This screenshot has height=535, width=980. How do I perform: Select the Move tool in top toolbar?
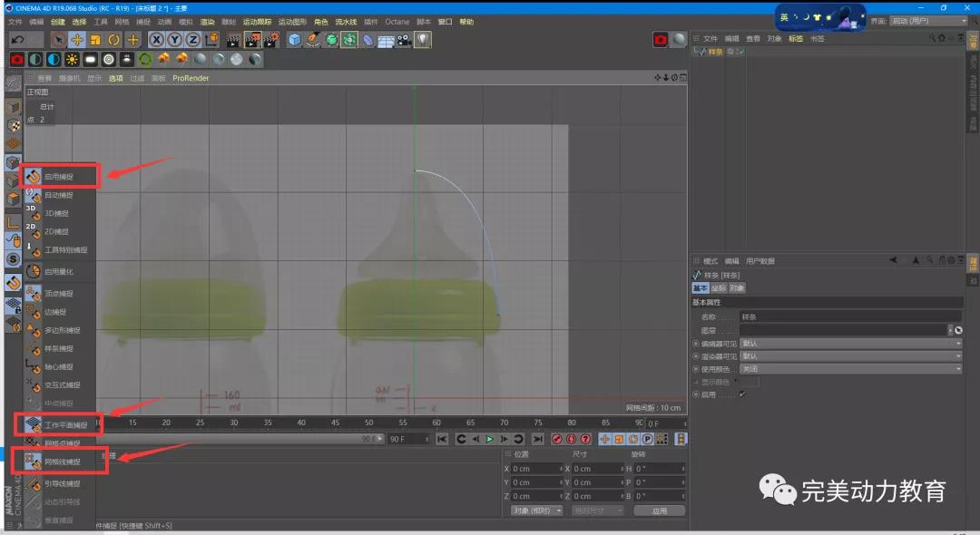tap(77, 40)
